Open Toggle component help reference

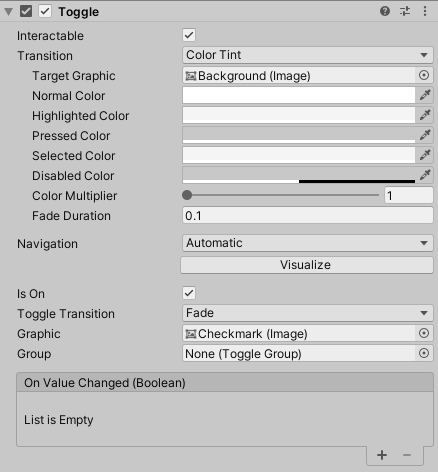(x=385, y=11)
